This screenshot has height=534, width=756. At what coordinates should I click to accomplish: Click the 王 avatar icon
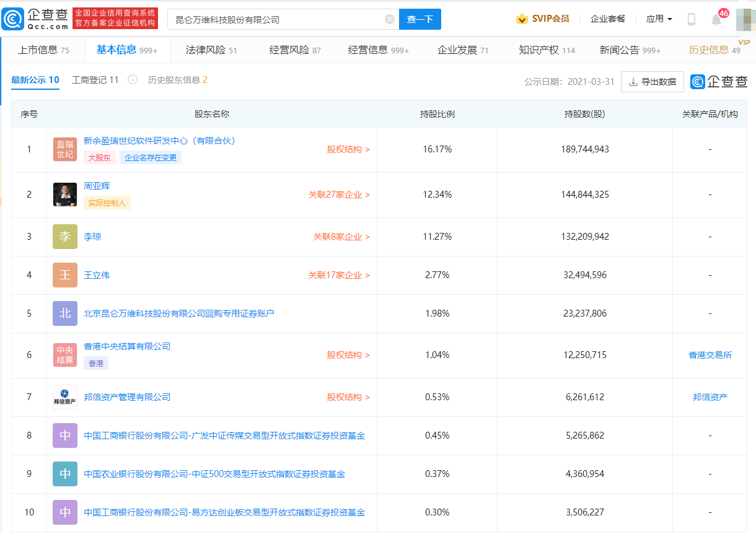click(x=65, y=275)
